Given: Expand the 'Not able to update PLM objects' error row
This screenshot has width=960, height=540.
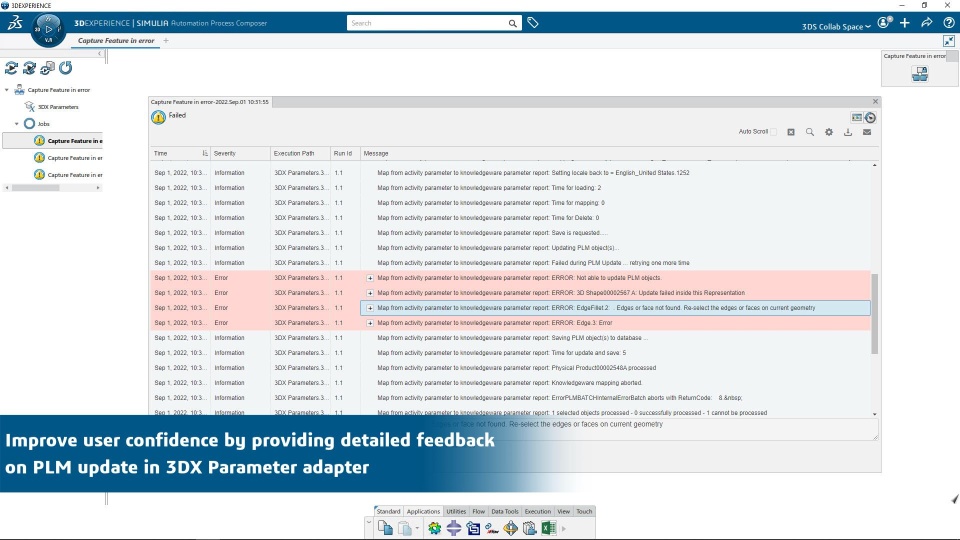Looking at the screenshot, I should 370,278.
